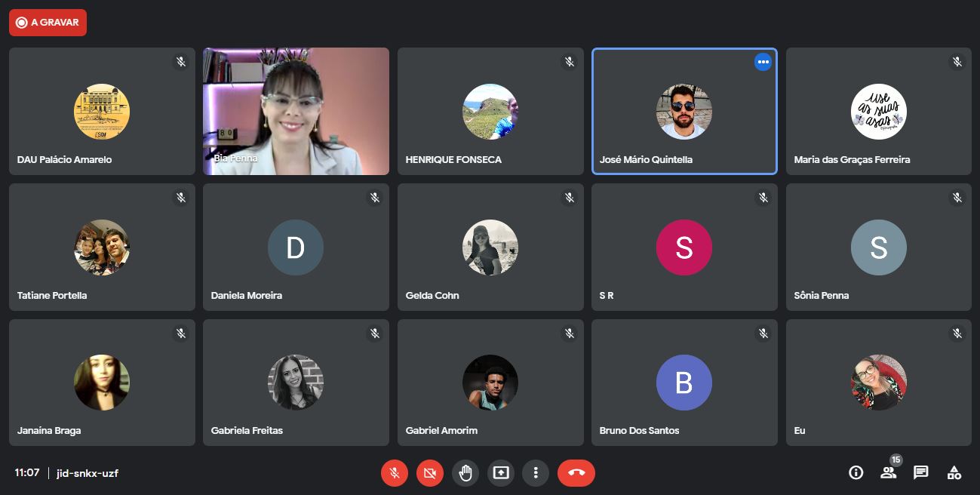Toggle the camera off button
The width and height of the screenshot is (980, 495).
click(x=430, y=473)
